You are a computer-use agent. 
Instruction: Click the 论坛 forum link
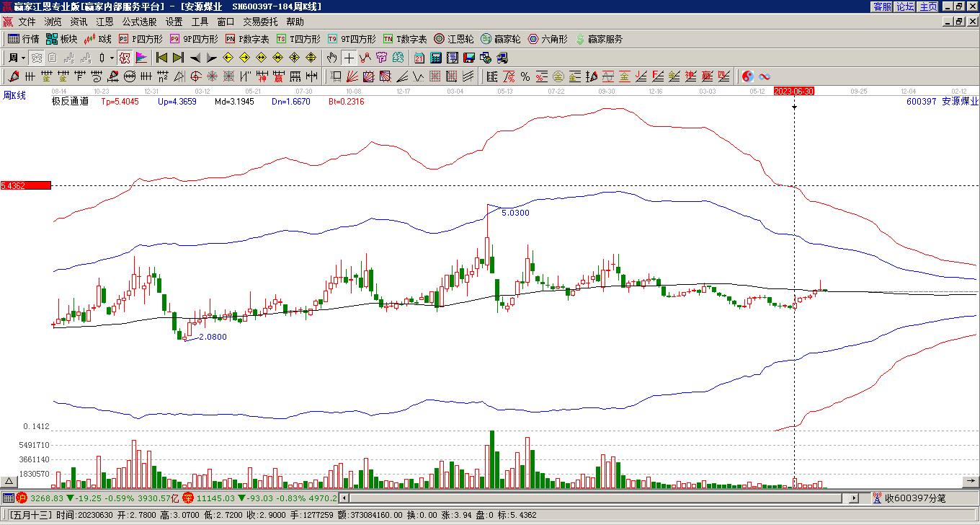coord(905,6)
